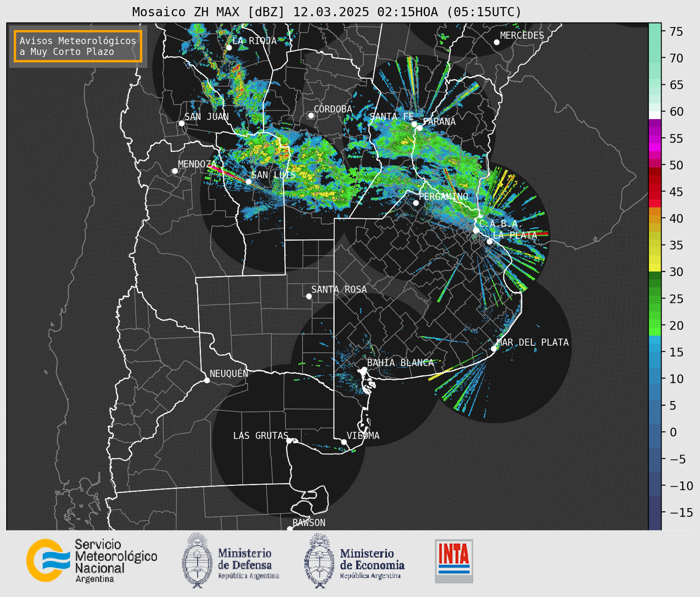Click the Servicio Meteorológico Nacional text
This screenshot has height=597, width=700.
(x=116, y=561)
